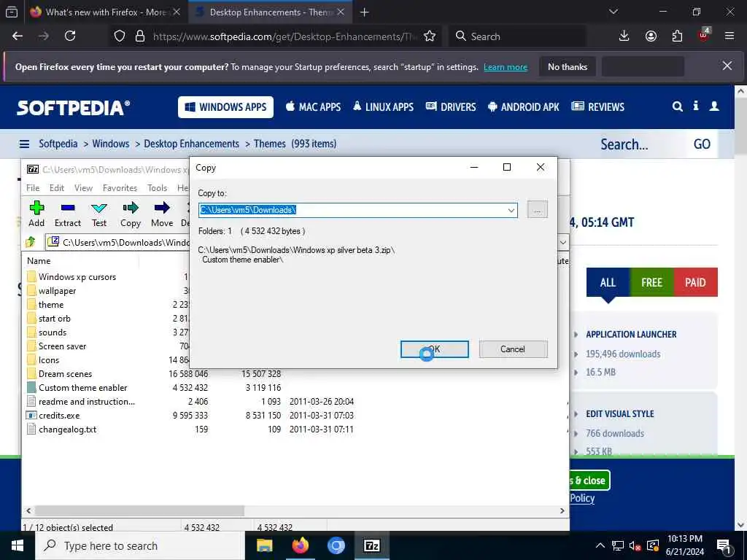This screenshot has width=747, height=560.
Task: Open the Firefox account icon
Action: [651, 36]
